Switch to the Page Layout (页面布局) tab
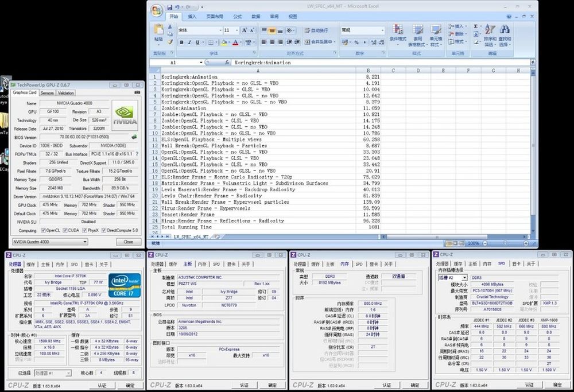574x392 pixels. coord(215,17)
